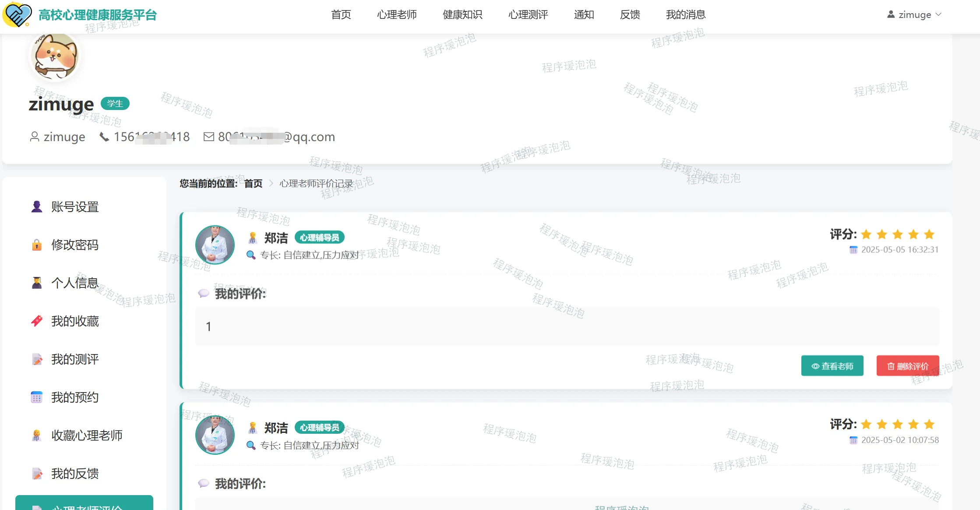This screenshot has width=980, height=510.
Task: Go to 健康知识 in top navigation
Action: point(462,14)
